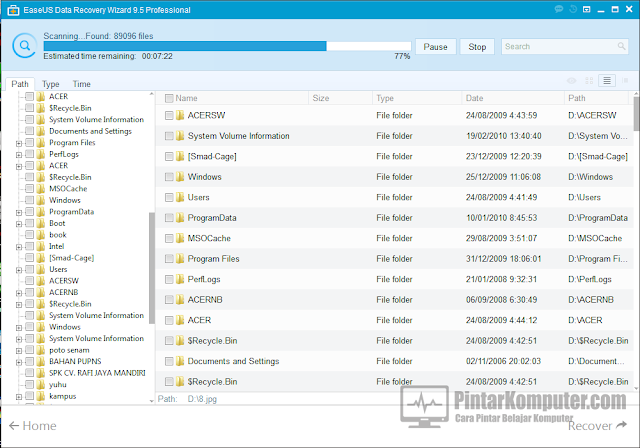
Task: Switch to the Type tab
Action: [51, 84]
